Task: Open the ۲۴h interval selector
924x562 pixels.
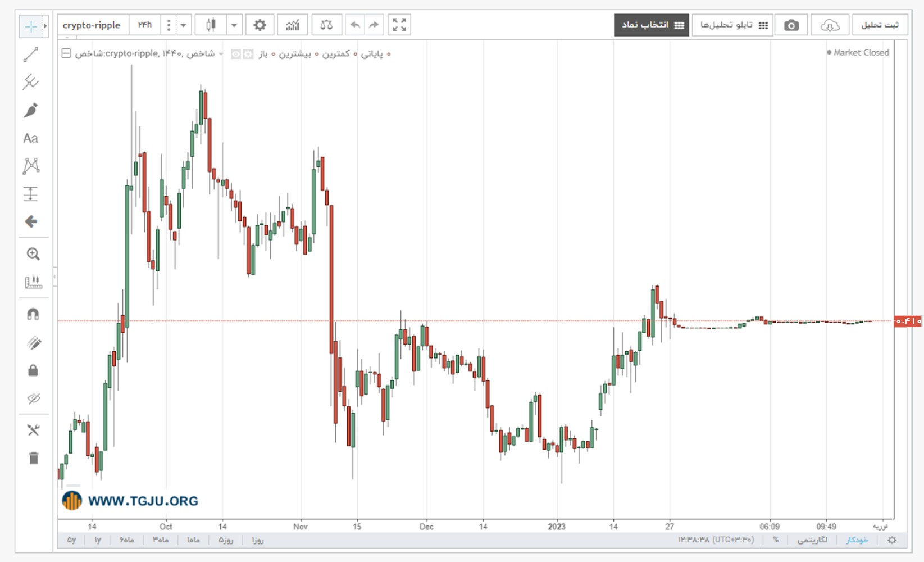Action: point(145,25)
